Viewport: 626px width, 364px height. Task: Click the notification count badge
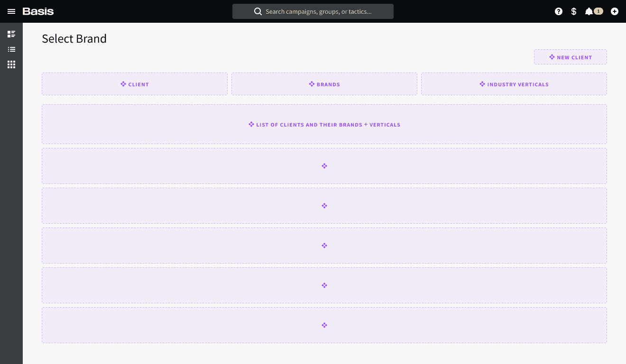[x=598, y=11]
